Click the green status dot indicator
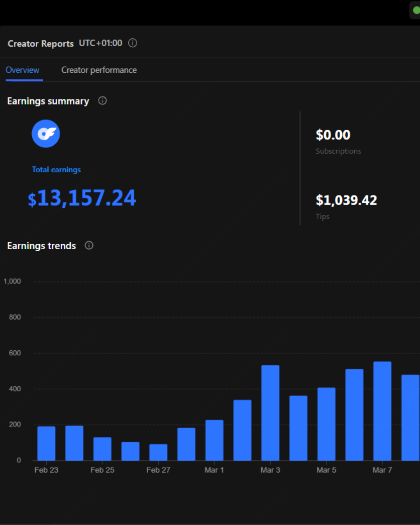This screenshot has width=420, height=525. click(x=416, y=10)
